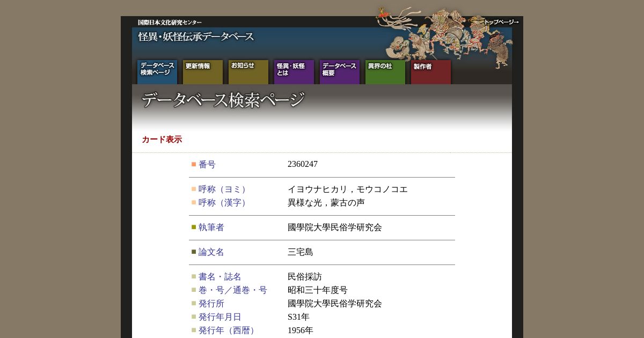
Task: Click the 巻・号／通巻・号 field label
Action: (233, 290)
